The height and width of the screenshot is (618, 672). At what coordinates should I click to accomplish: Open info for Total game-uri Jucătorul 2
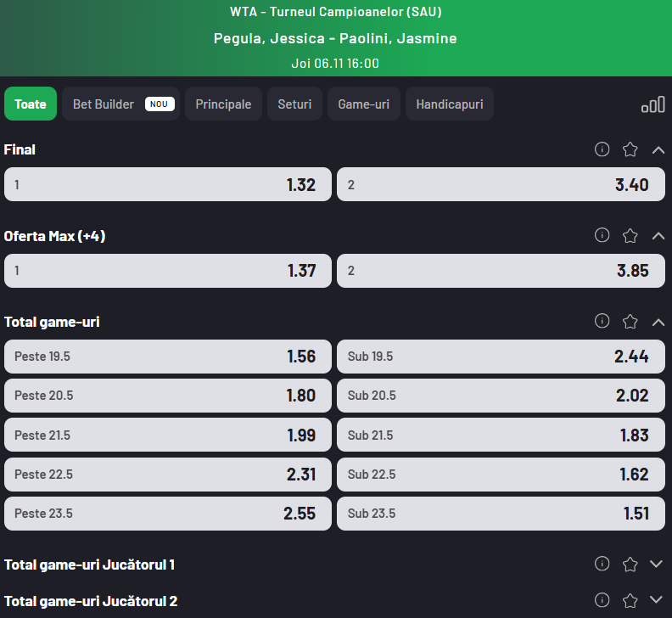pyautogui.click(x=602, y=600)
